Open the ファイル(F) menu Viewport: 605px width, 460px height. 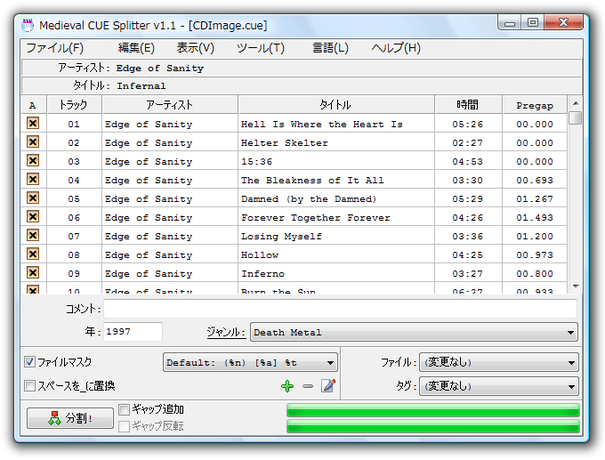pos(55,48)
